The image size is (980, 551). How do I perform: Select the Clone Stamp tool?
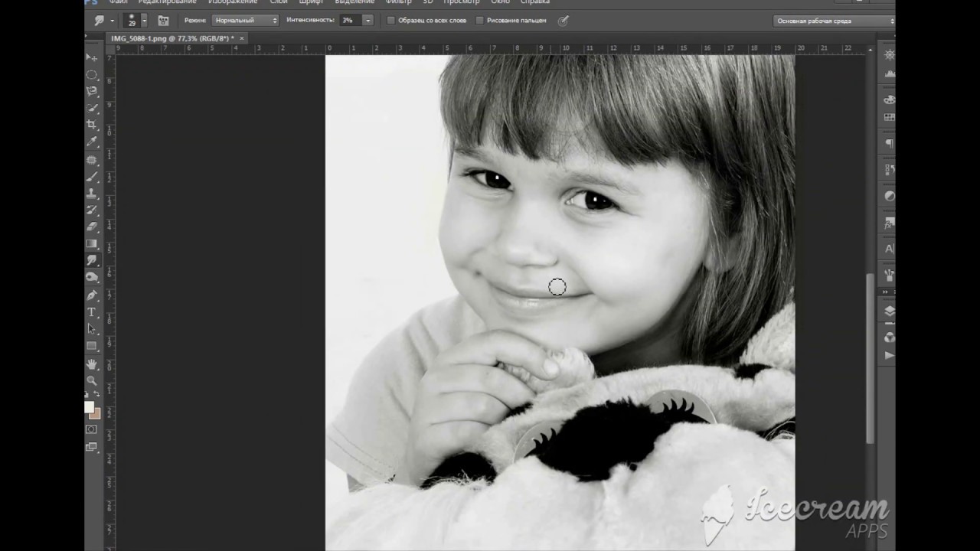pyautogui.click(x=92, y=194)
